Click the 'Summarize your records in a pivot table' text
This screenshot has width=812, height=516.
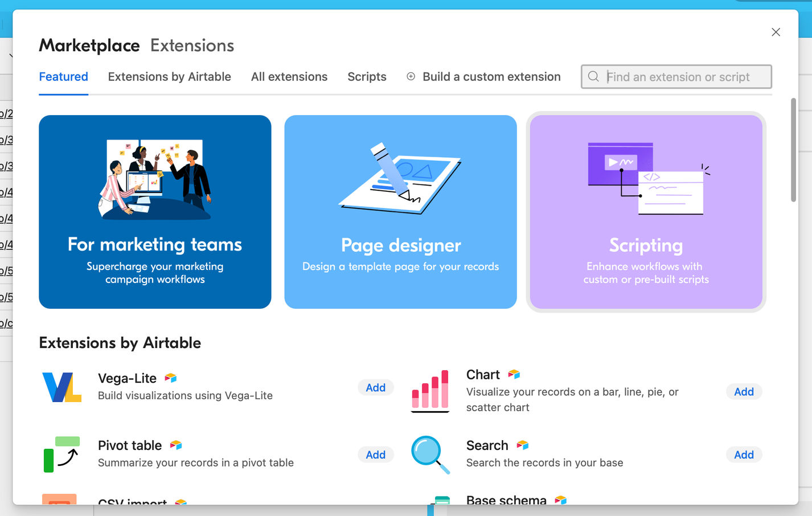coord(196,462)
